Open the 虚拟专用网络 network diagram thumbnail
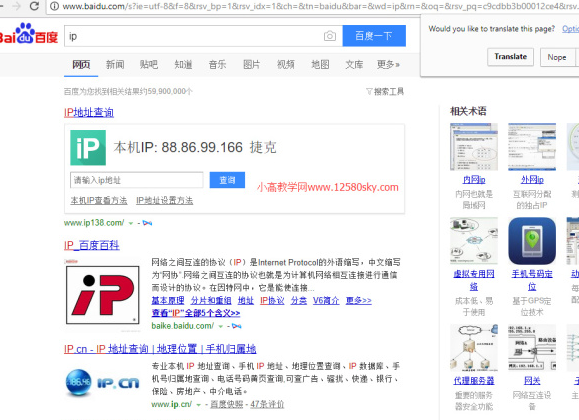 click(474, 241)
